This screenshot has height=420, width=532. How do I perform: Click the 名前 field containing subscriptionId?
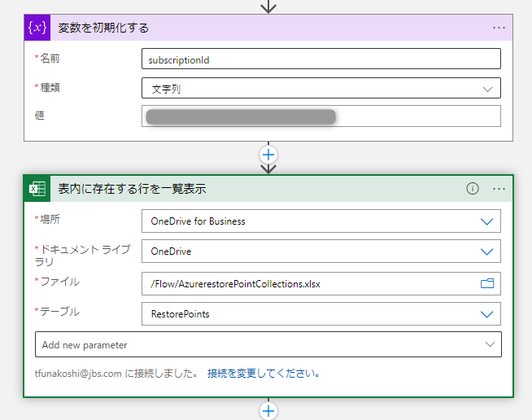coord(321,59)
